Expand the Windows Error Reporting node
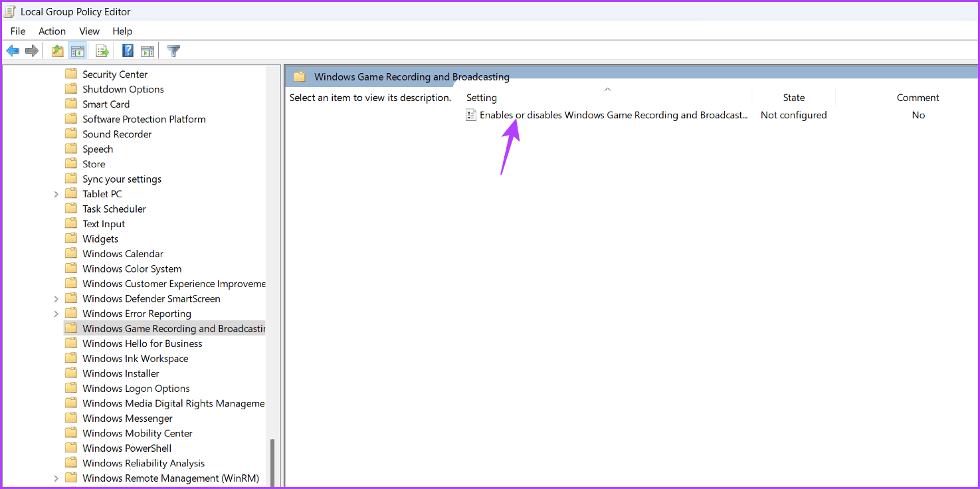 coord(56,314)
